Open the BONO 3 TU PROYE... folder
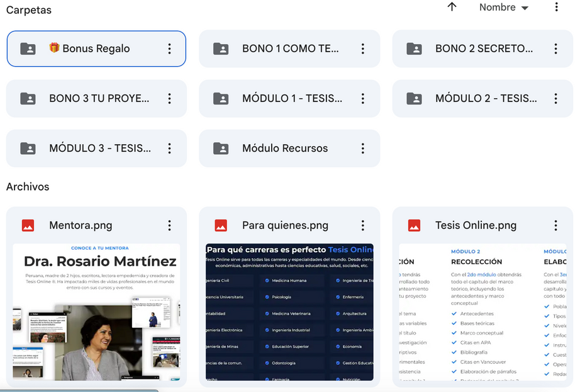The width and height of the screenshot is (580, 392). [x=96, y=98]
